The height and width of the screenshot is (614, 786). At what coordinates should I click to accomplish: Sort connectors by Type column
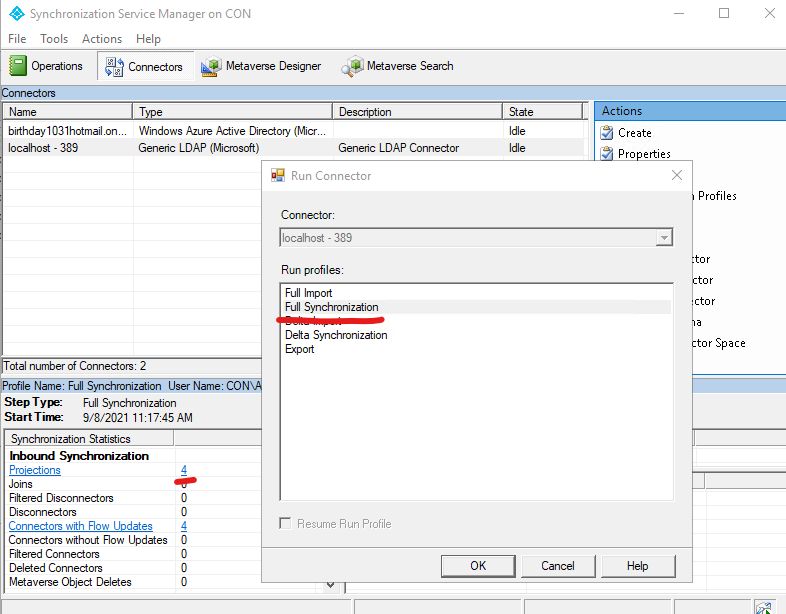[x=233, y=111]
